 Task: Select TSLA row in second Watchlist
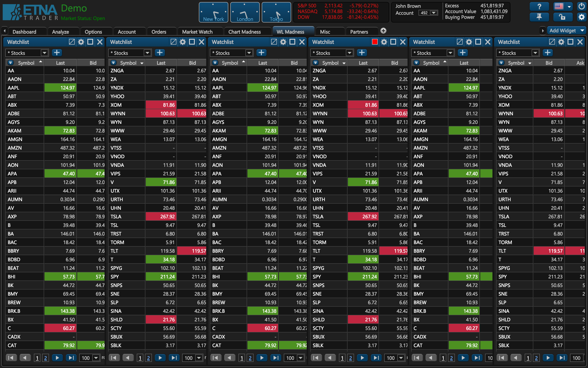click(157, 217)
